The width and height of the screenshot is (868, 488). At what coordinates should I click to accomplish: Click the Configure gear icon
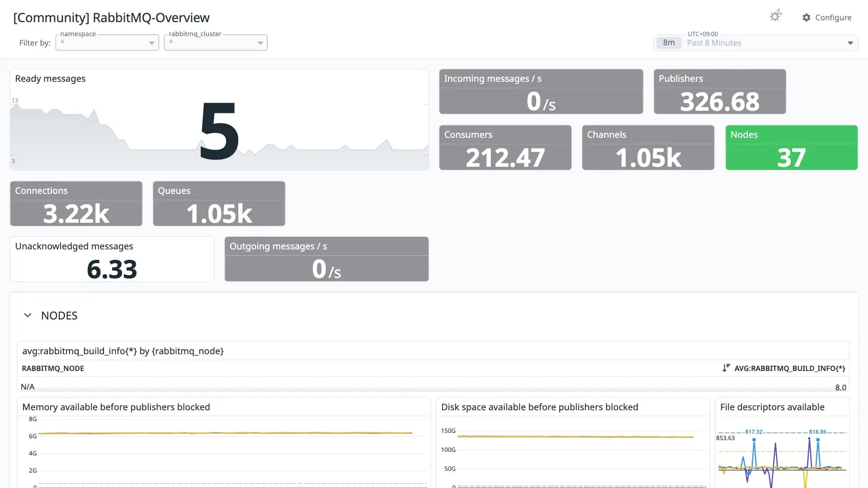pos(807,18)
